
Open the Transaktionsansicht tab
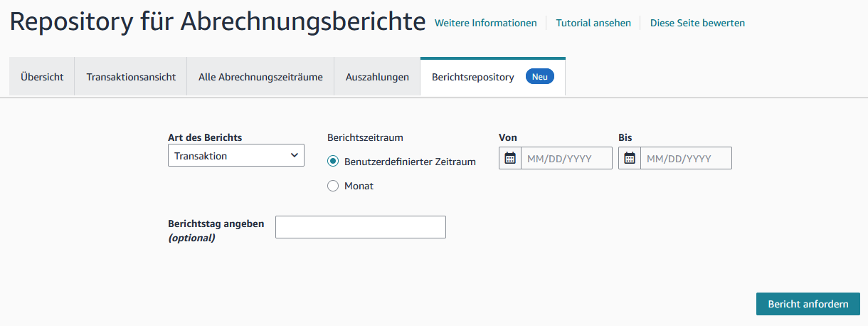131,77
